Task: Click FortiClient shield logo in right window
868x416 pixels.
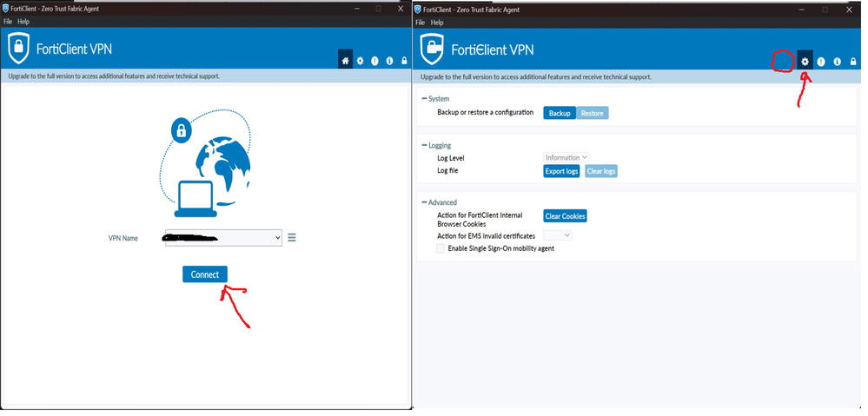Action: coord(433,50)
